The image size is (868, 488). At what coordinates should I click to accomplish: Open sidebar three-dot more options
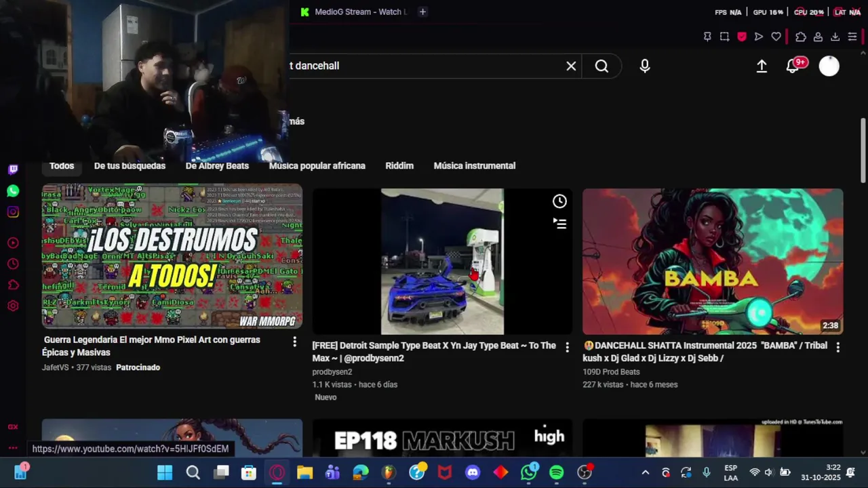[13, 448]
